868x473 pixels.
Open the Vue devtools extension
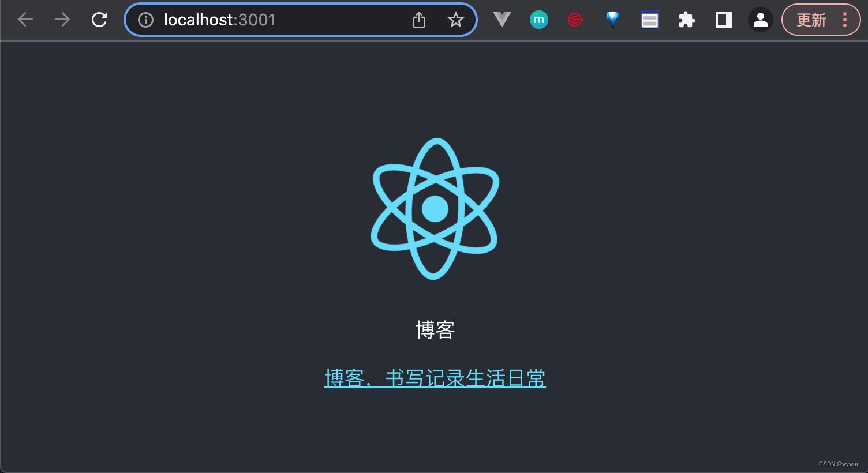point(502,20)
